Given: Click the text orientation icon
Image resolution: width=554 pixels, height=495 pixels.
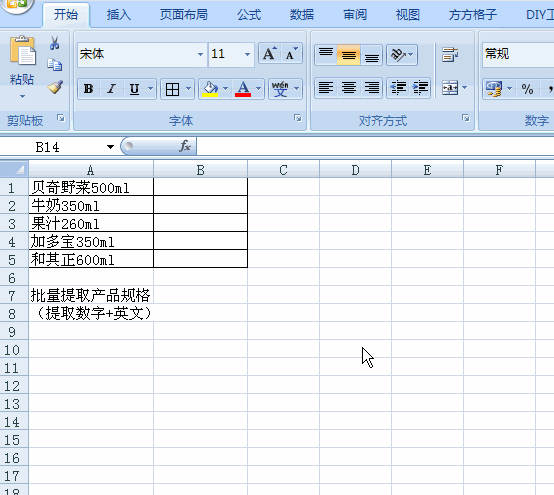Looking at the screenshot, I should (x=398, y=55).
